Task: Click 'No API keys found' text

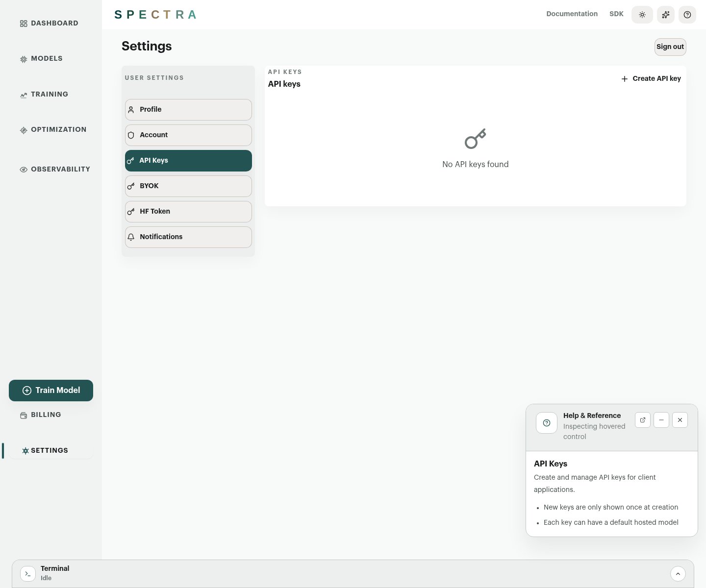Action: (476, 165)
